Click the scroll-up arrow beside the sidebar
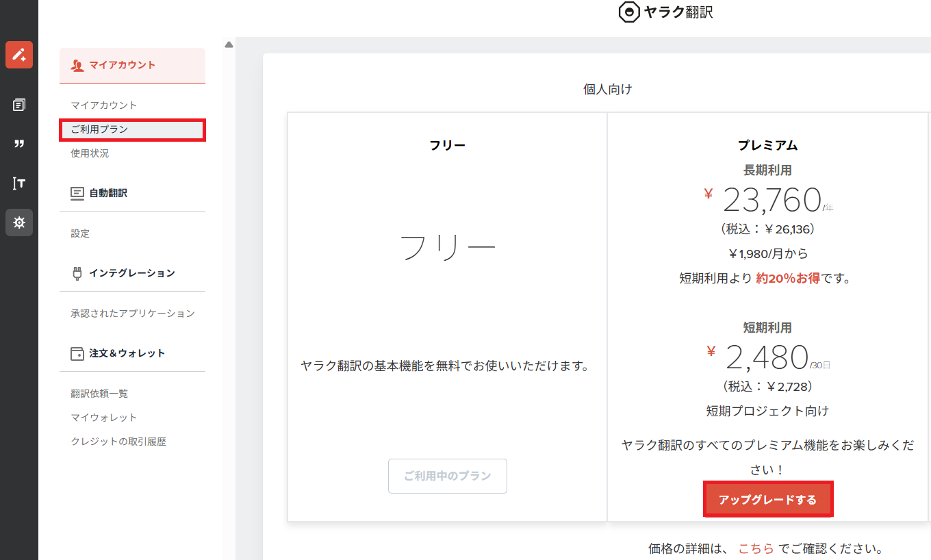This screenshot has height=560, width=931. [x=229, y=45]
